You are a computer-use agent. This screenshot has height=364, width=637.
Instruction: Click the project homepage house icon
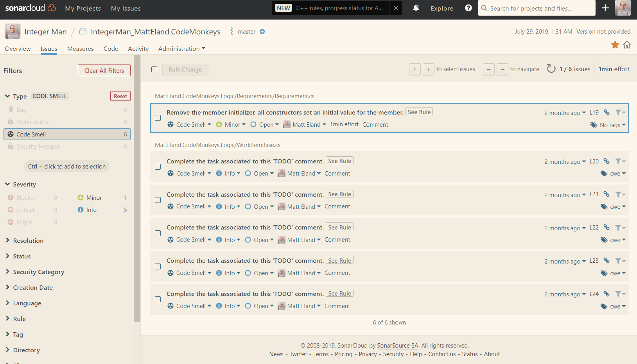(x=627, y=45)
